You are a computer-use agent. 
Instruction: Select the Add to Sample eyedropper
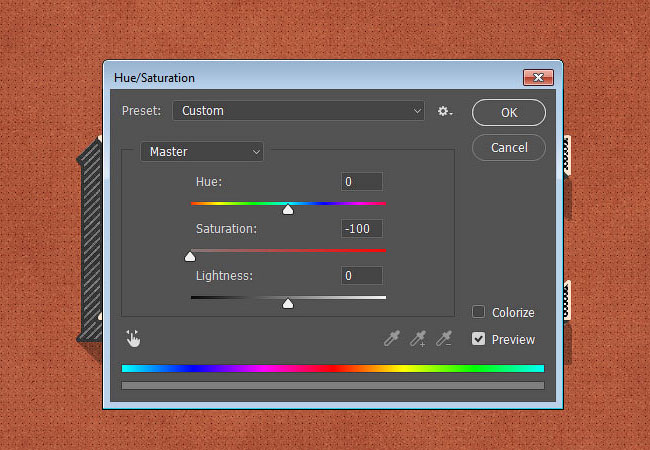pyautogui.click(x=418, y=339)
